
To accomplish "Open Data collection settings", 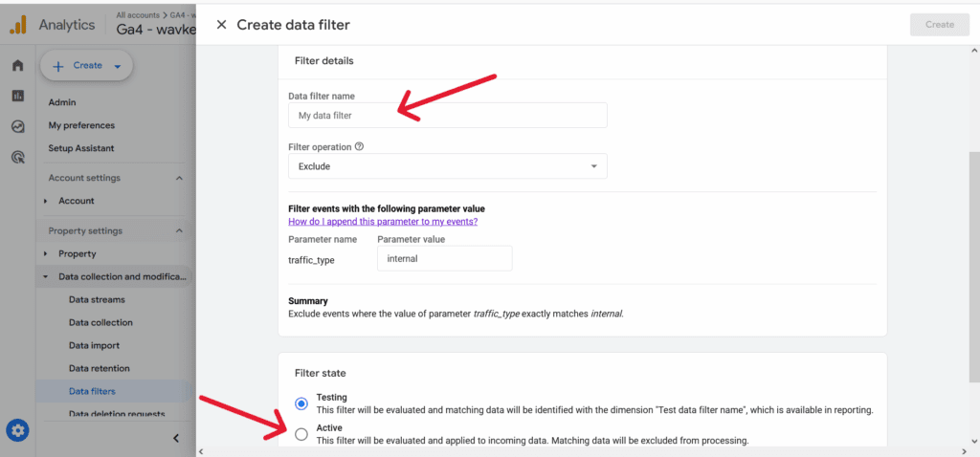I will click(x=100, y=323).
